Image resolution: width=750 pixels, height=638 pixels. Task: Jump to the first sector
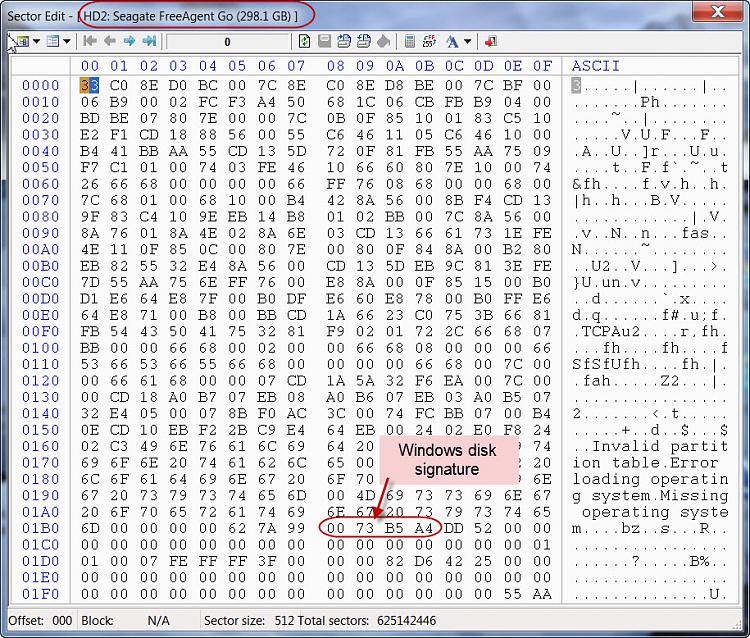coord(89,42)
